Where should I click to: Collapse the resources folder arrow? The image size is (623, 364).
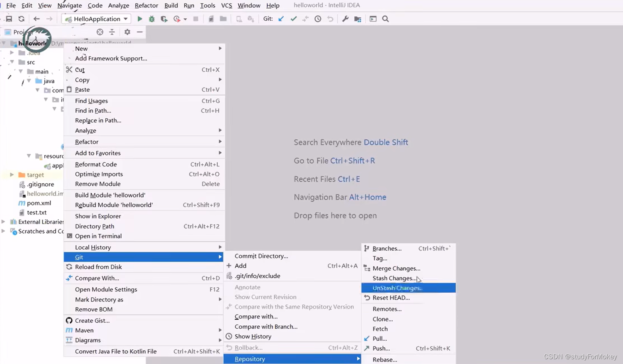tap(29, 156)
